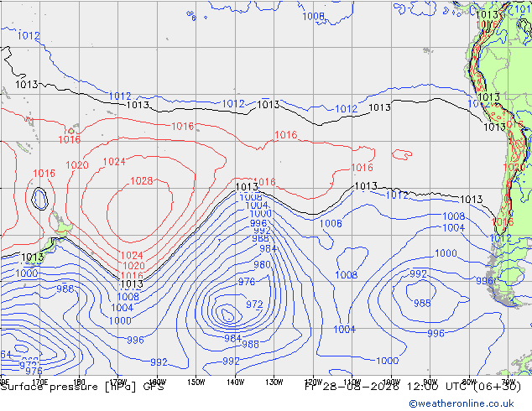Select the 1012 label in the top-left corner
Viewport: 532px width, 411px height.
(x=29, y=35)
